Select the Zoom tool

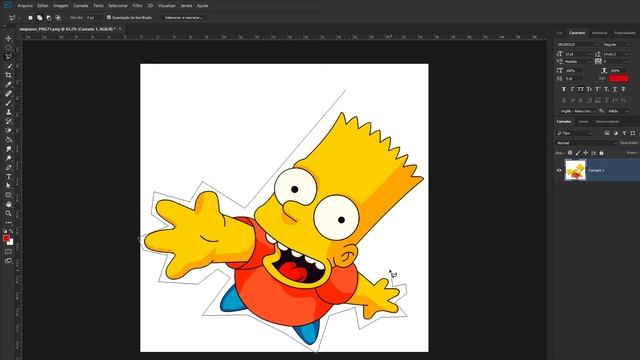[8, 213]
